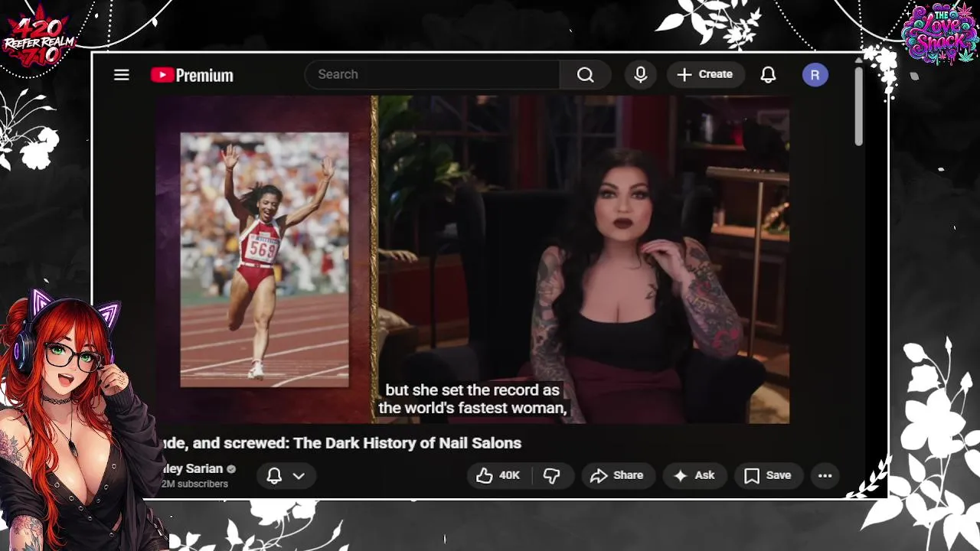The width and height of the screenshot is (980, 551).
Task: Open the Ask AI button
Action: 694,475
